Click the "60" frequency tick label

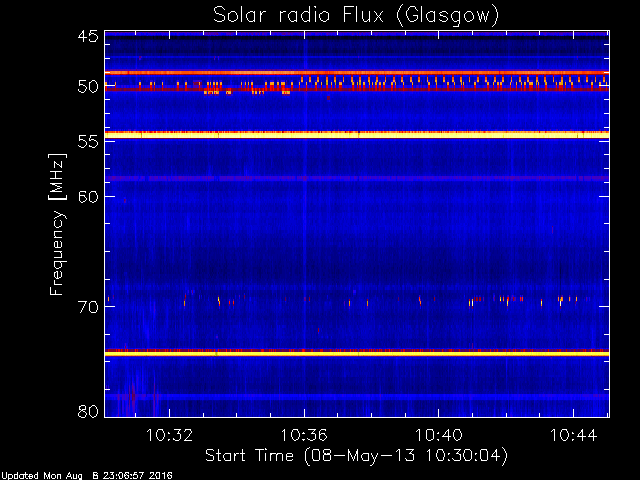[x=88, y=197]
